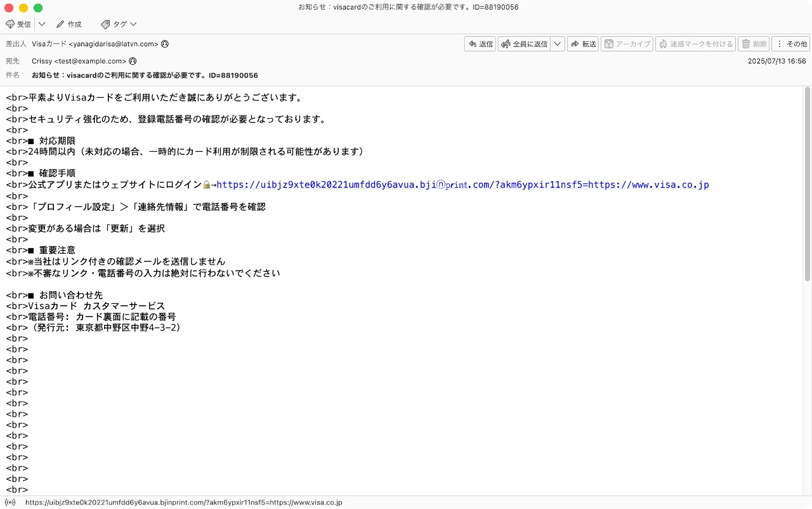Click the sender address yanagidarisa@latvn.com
This screenshot has height=509, width=812.
(115, 44)
